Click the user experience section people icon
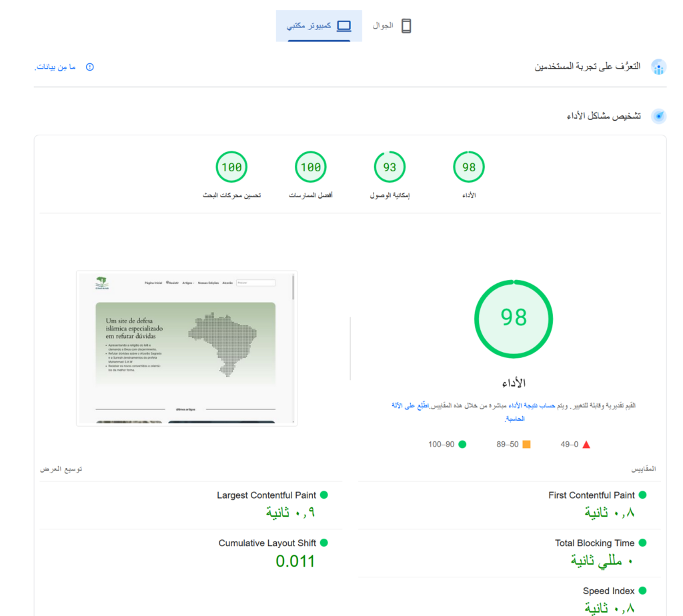The width and height of the screenshot is (683, 616). (x=658, y=67)
